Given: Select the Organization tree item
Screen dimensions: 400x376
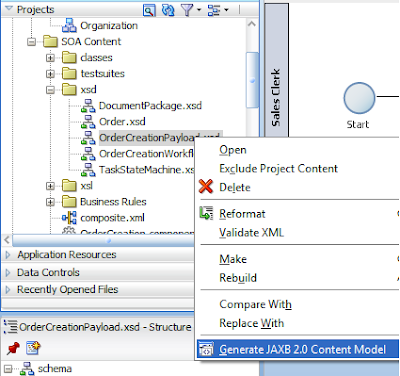Looking at the screenshot, I should [109, 26].
